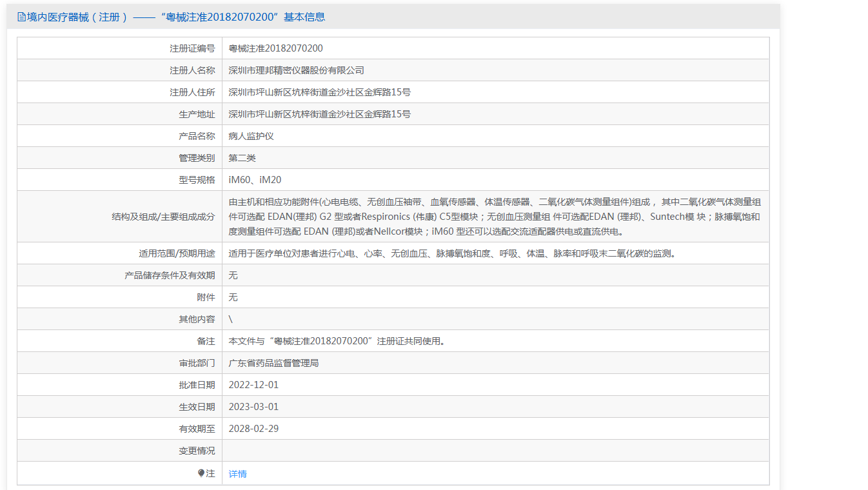Image resolution: width=868 pixels, height=490 pixels.
Task: Click the address value in the 生产地址 row
Action: point(320,114)
